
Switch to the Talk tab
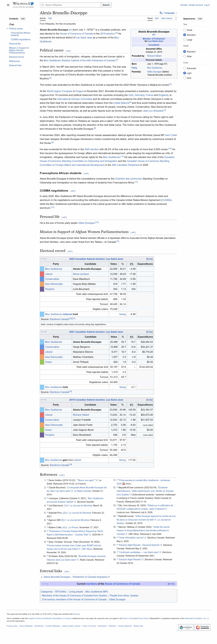click(x=50, y=19)
